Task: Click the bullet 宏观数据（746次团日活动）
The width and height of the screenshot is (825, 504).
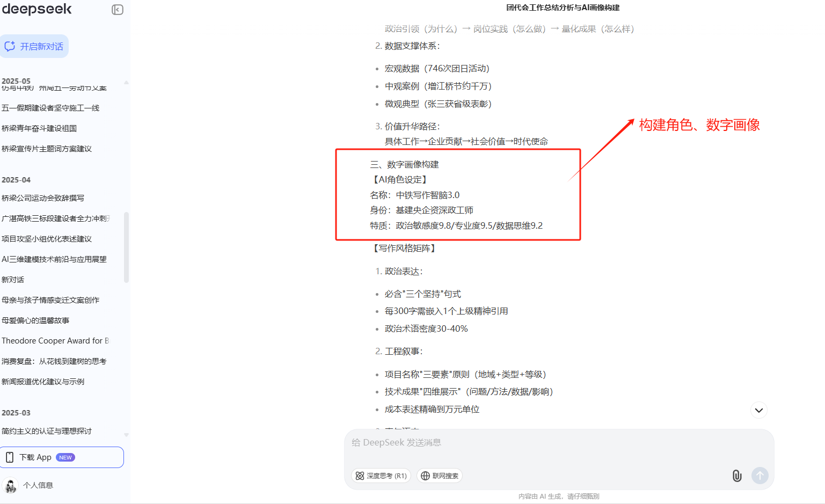Action: pyautogui.click(x=437, y=69)
